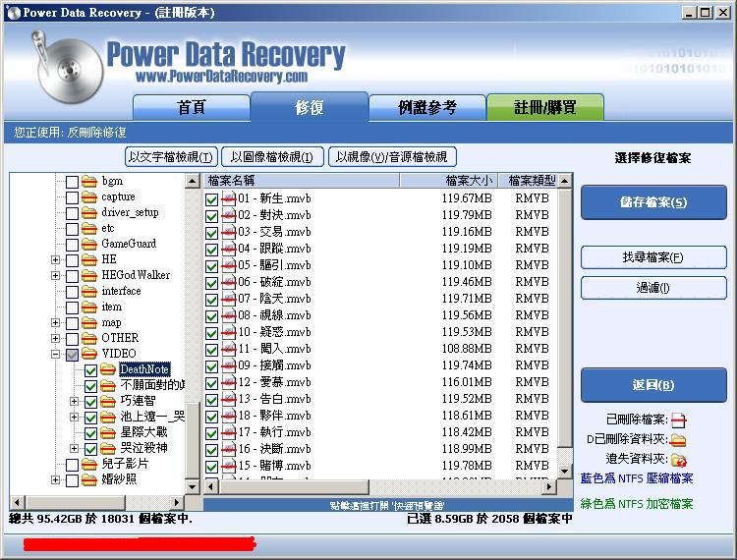
Task: Click file icon of 01 - 新生.rmvb
Action: 228,198
